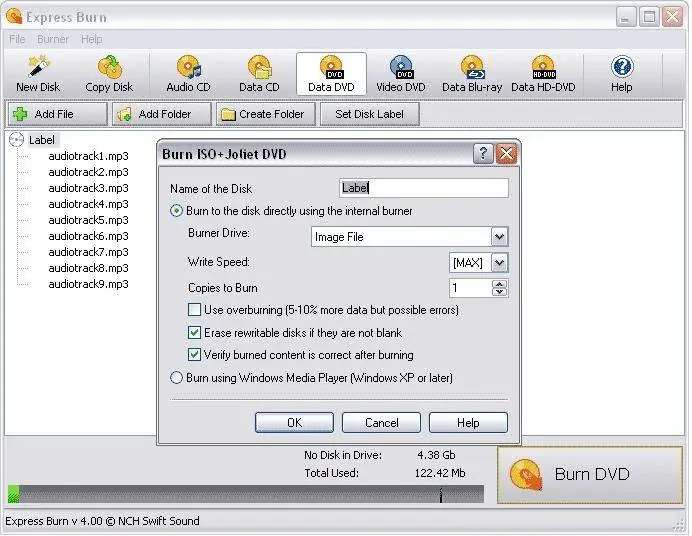Increase Copies to Burn with up arrow
This screenshot has height=536, width=692.
500,284
